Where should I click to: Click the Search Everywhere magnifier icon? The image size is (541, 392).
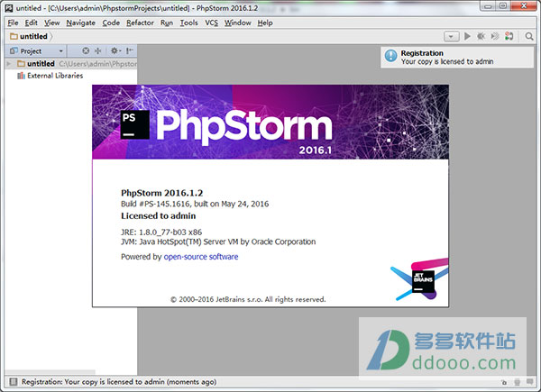(x=529, y=36)
